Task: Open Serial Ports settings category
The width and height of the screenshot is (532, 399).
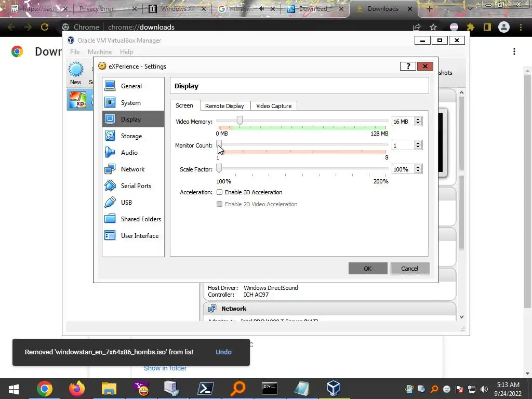Action: (133, 186)
